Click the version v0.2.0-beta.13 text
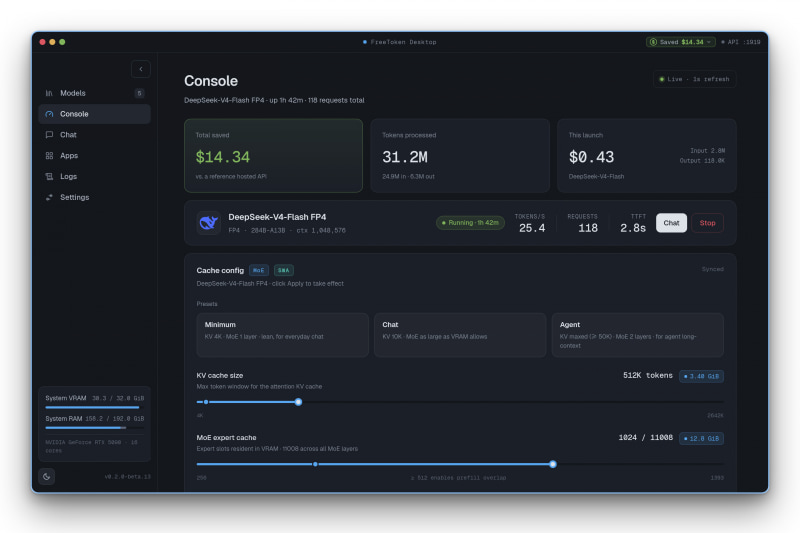This screenshot has width=800, height=533. tap(128, 476)
